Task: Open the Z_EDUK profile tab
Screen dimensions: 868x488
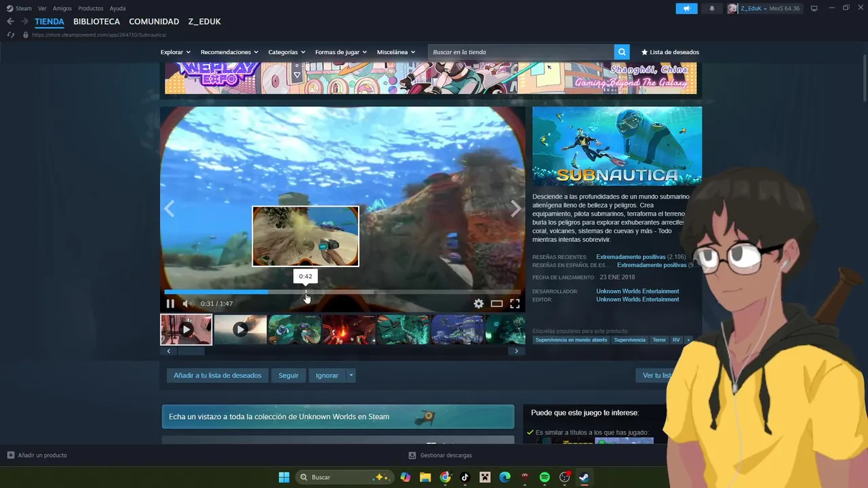Action: click(205, 22)
